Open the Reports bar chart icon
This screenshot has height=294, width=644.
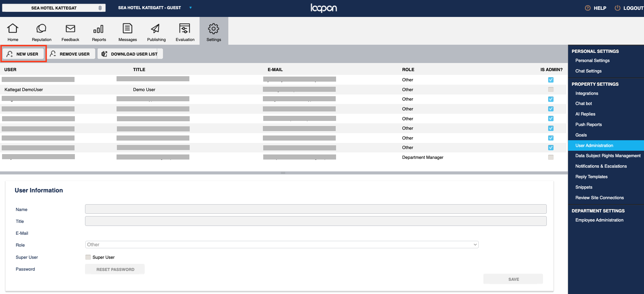point(99,29)
